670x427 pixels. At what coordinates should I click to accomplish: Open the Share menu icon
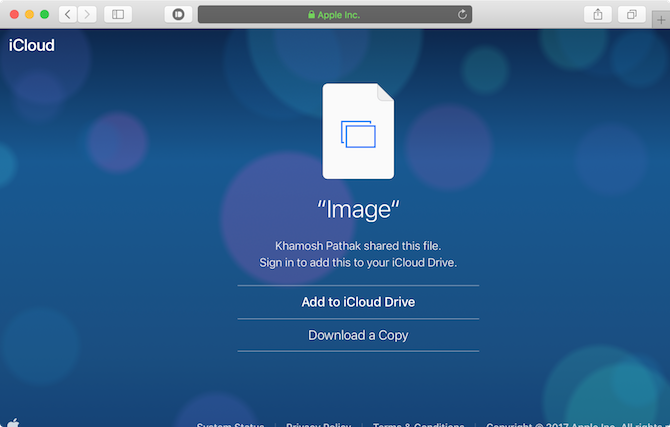(598, 15)
